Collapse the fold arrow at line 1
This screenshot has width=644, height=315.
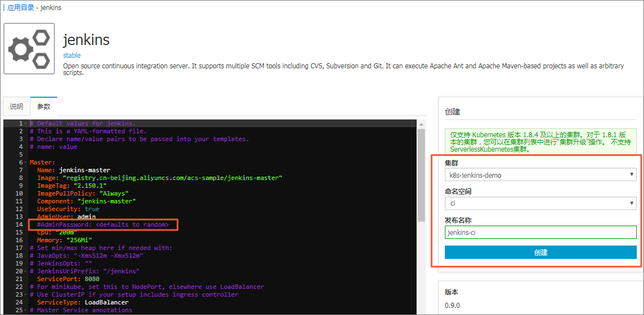26,124
